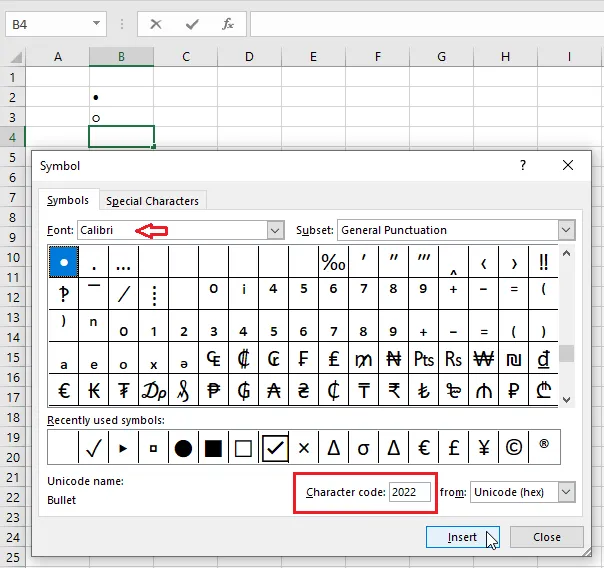Select the Euro sign in symbol grid
The image size is (604, 568).
tap(64, 390)
